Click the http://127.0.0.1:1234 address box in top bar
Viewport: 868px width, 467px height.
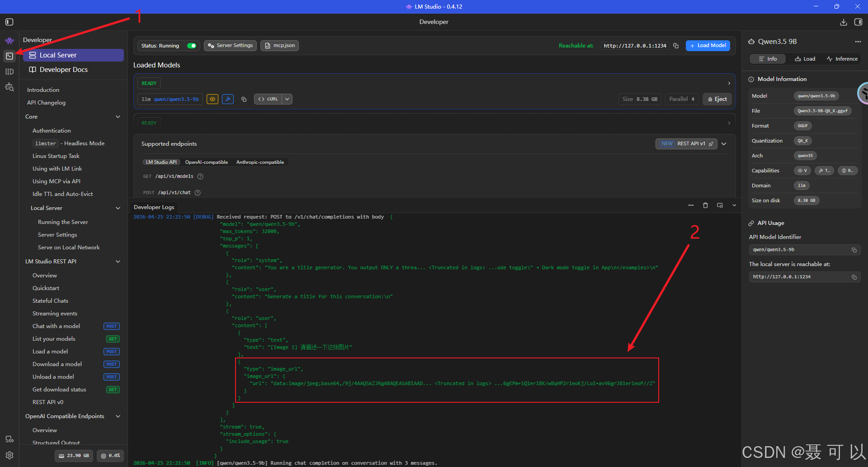(x=635, y=46)
